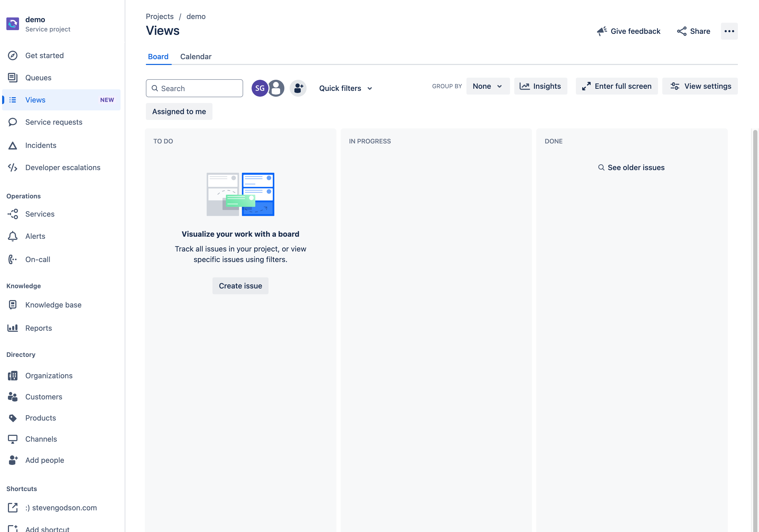Screen dimensions: 759x532
Task: Open View settings
Action: (700, 86)
